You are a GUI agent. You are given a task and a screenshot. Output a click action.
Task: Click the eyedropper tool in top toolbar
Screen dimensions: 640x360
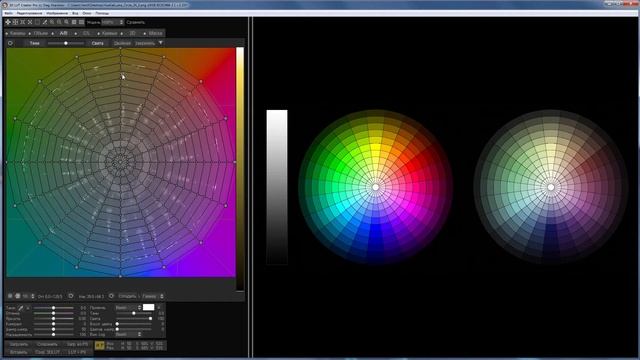click(x=44, y=22)
